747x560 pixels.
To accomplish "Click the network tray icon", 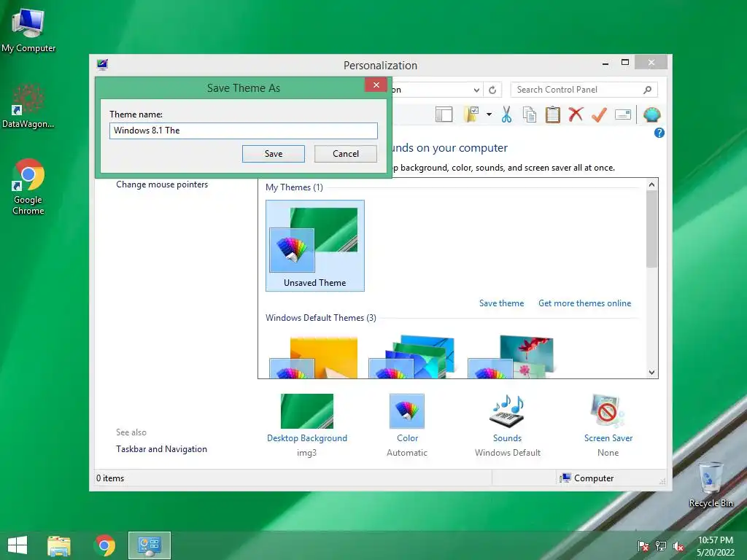I will 661,546.
